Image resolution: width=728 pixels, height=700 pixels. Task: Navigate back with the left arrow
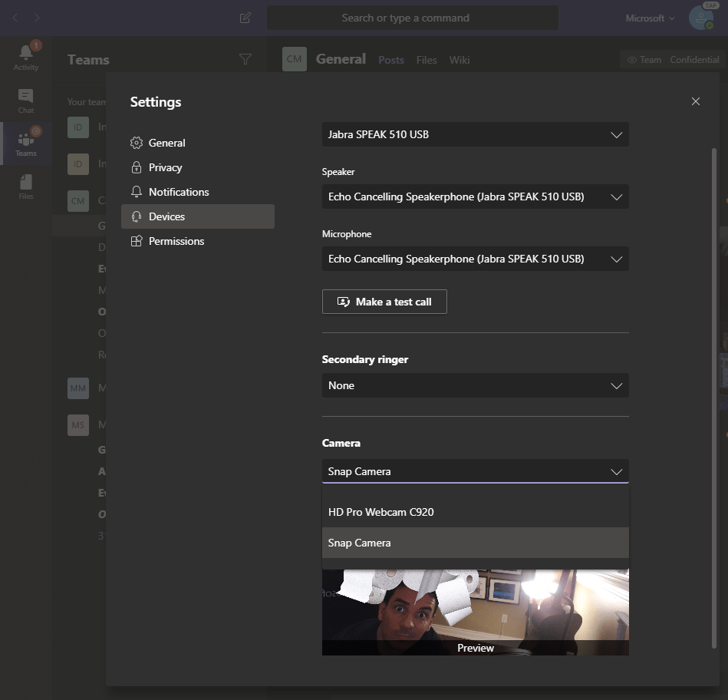coord(15,18)
